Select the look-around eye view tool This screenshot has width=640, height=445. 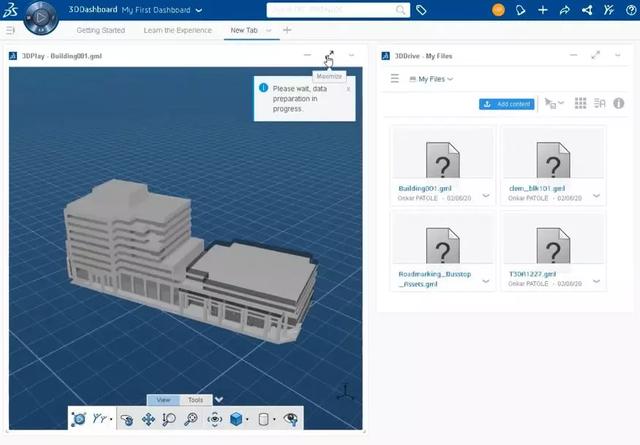click(215, 419)
